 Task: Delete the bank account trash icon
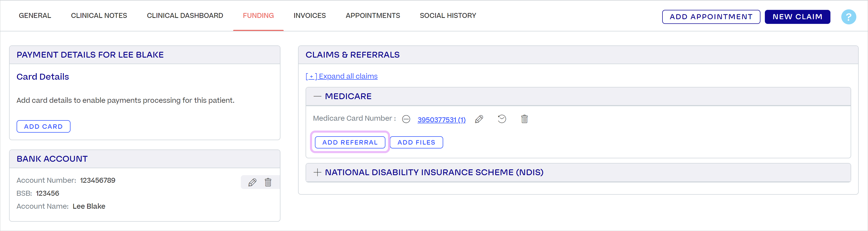click(268, 182)
